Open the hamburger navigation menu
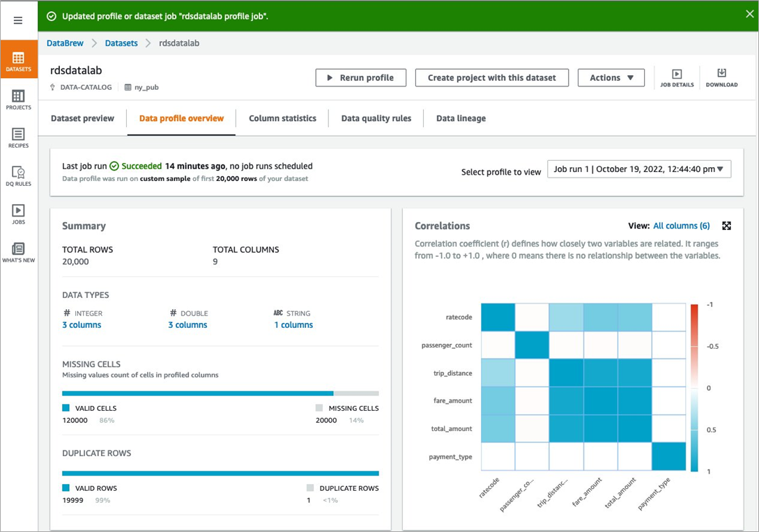 pos(18,20)
